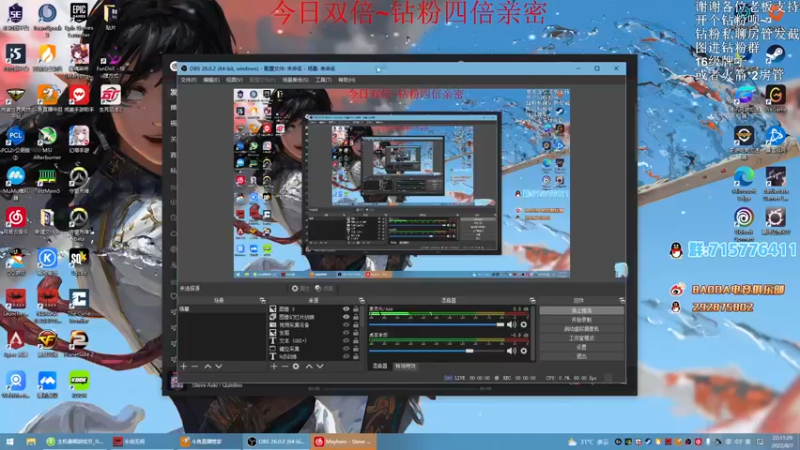Switch to the 转场特效 tab
The image size is (800, 450).
click(x=405, y=366)
